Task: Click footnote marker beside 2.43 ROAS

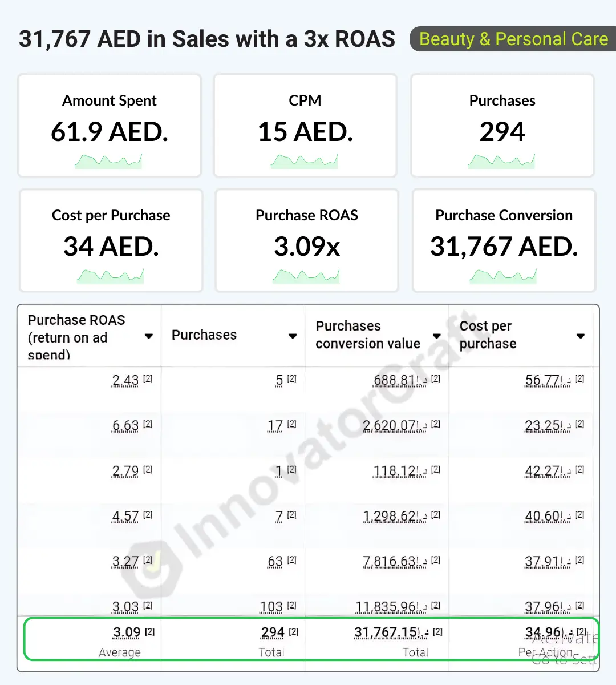Action: click(x=148, y=379)
